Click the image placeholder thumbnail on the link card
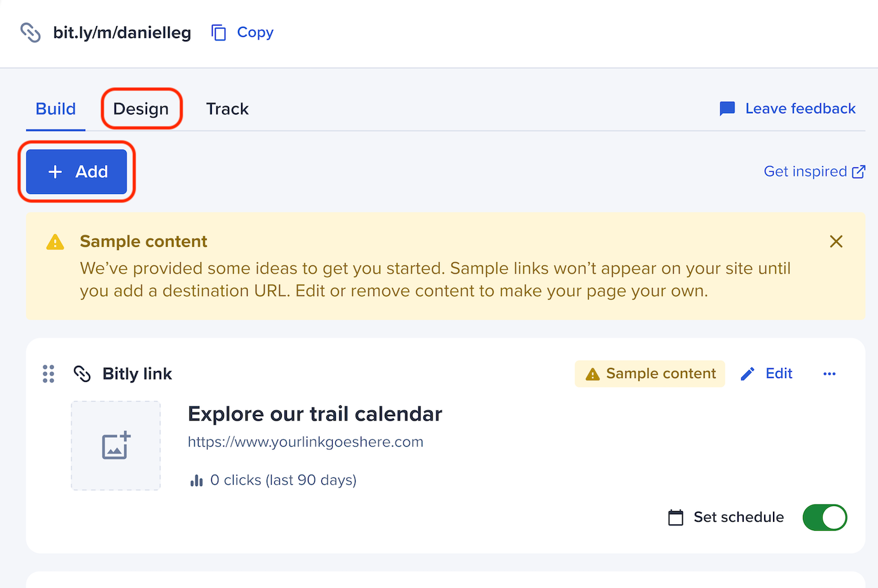 pyautogui.click(x=116, y=445)
